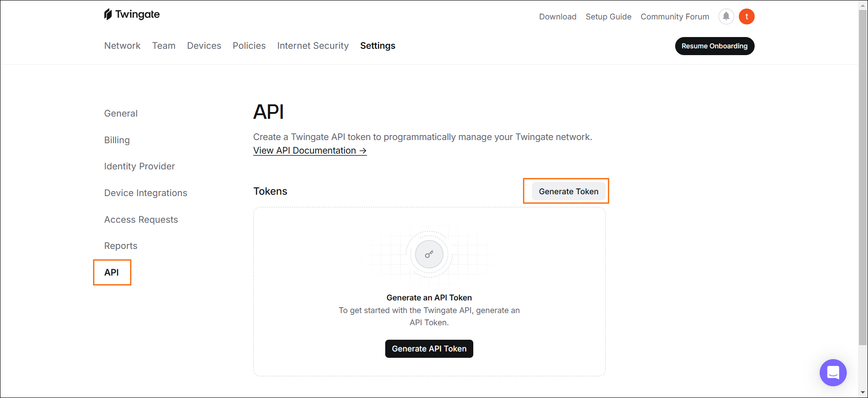The width and height of the screenshot is (868, 398).
Task: Open Billing settings in the sidebar
Action: pos(117,140)
